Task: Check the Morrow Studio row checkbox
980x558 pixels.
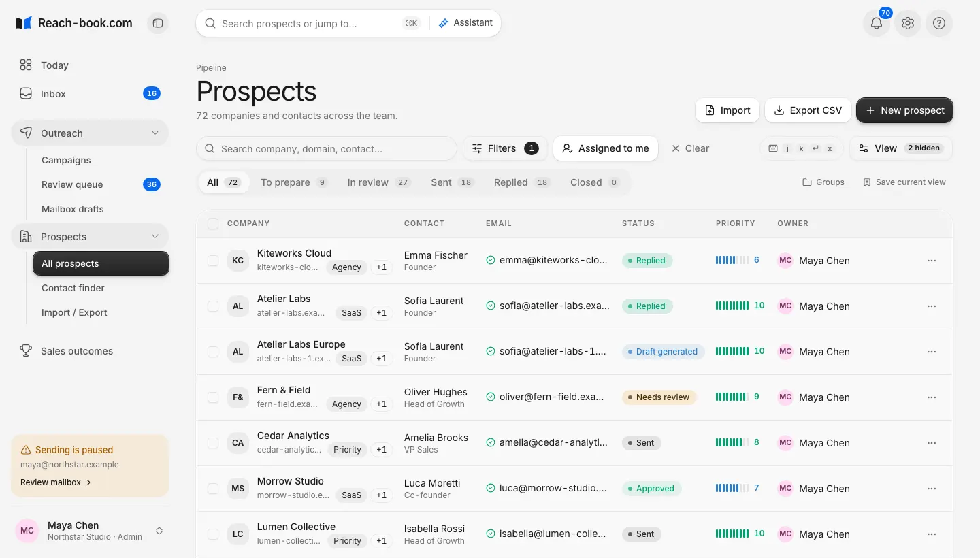Action: [213, 489]
